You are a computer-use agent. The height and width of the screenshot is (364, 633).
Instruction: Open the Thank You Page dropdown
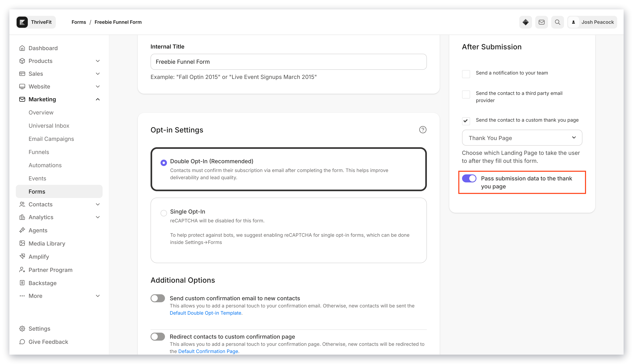(x=522, y=138)
